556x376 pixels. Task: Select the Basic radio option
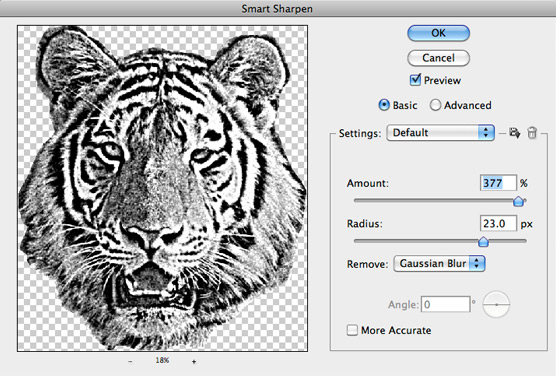[x=384, y=105]
